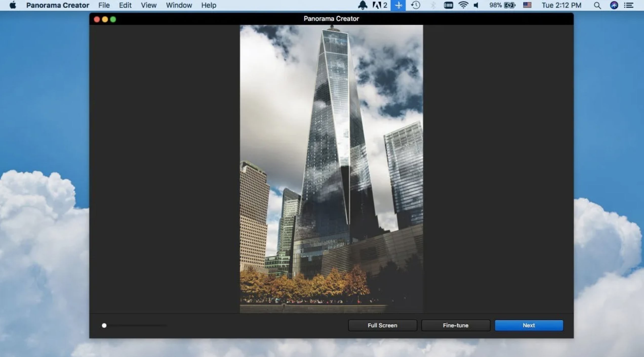Click the zoom slider handle

pyautogui.click(x=104, y=325)
